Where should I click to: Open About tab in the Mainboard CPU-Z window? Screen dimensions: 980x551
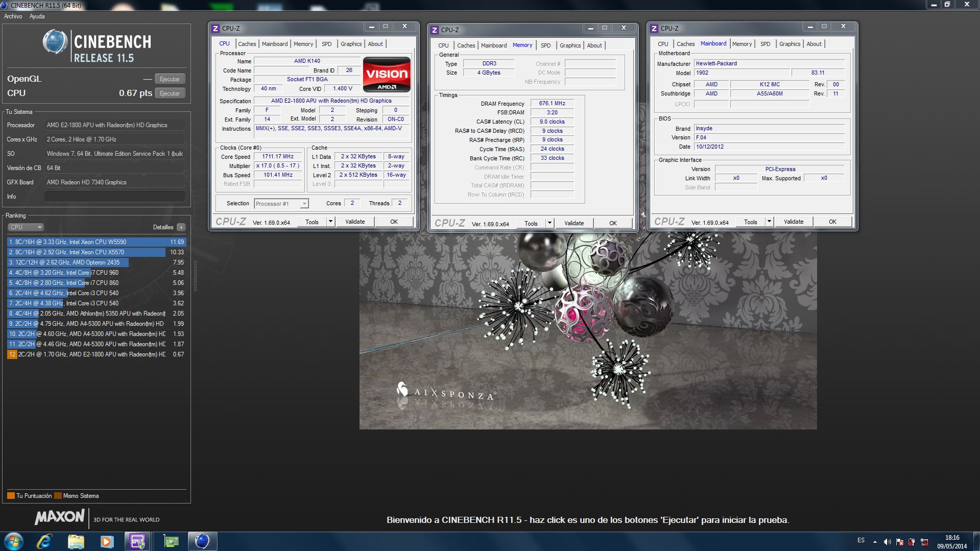coord(814,44)
